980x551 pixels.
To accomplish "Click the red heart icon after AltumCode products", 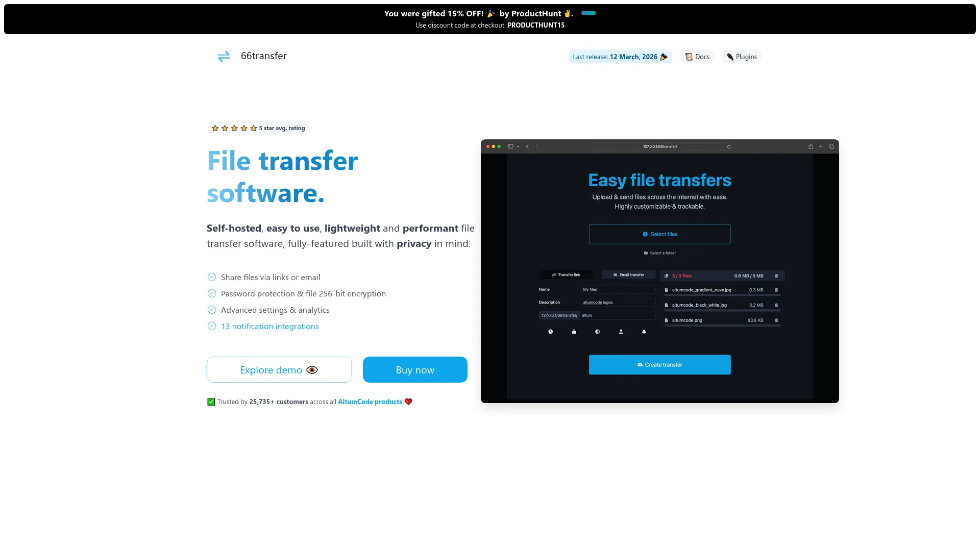I will (408, 402).
